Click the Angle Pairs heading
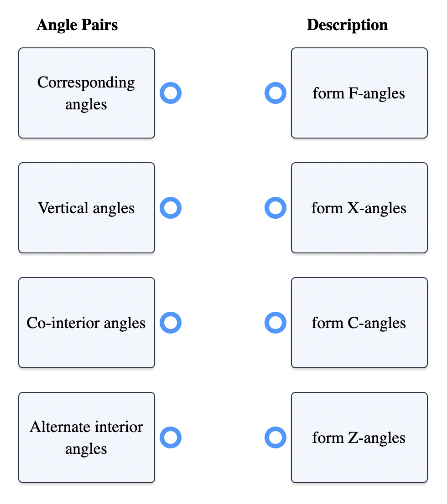Viewport: 447px width, 504px height. pos(77,25)
